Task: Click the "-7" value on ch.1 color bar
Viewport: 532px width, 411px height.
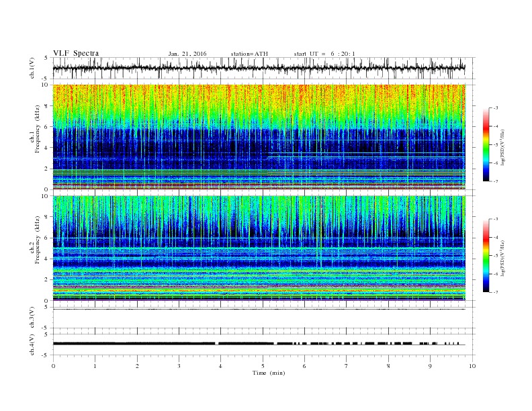Action: coord(496,181)
